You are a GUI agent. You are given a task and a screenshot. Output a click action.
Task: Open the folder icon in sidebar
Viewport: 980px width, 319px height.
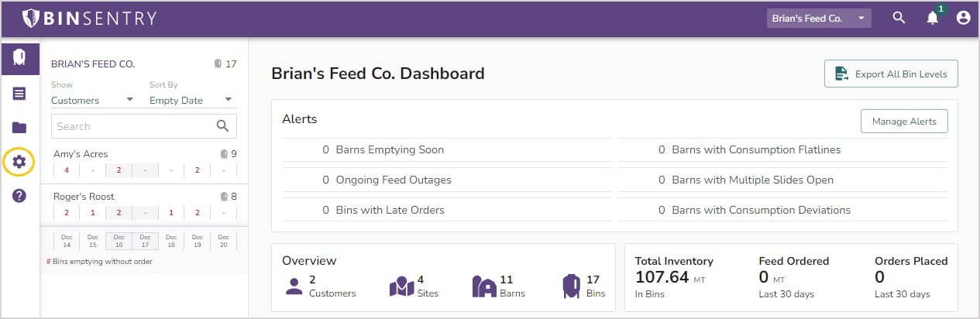[x=19, y=128]
